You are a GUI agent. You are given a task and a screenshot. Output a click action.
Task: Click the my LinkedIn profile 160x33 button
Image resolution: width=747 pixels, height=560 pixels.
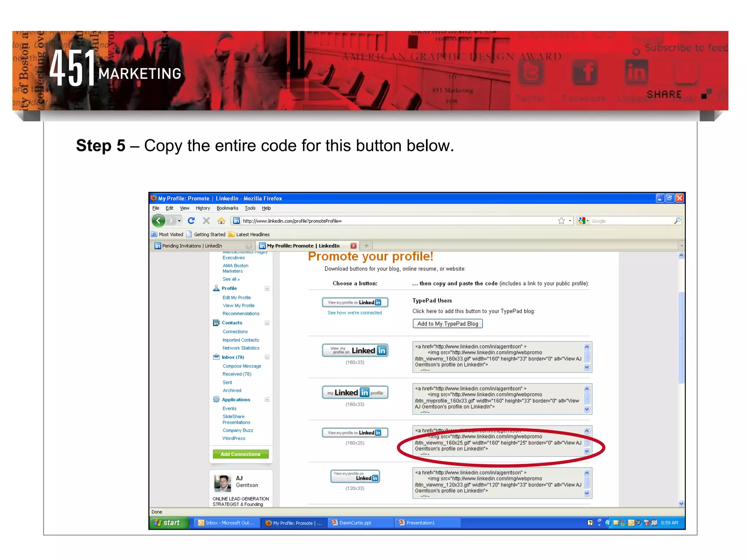point(355,392)
